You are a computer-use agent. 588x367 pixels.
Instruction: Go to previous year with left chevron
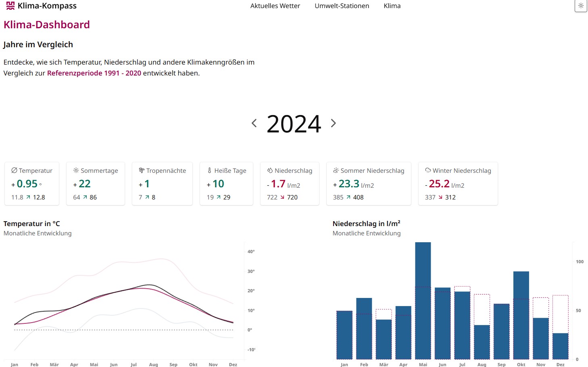tap(254, 123)
